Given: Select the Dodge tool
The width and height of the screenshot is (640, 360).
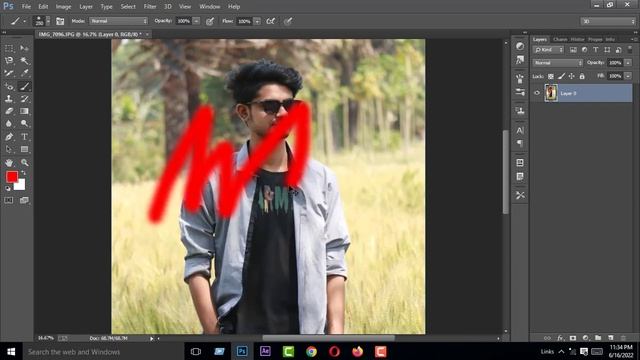Looking at the screenshot, I should [x=24, y=123].
